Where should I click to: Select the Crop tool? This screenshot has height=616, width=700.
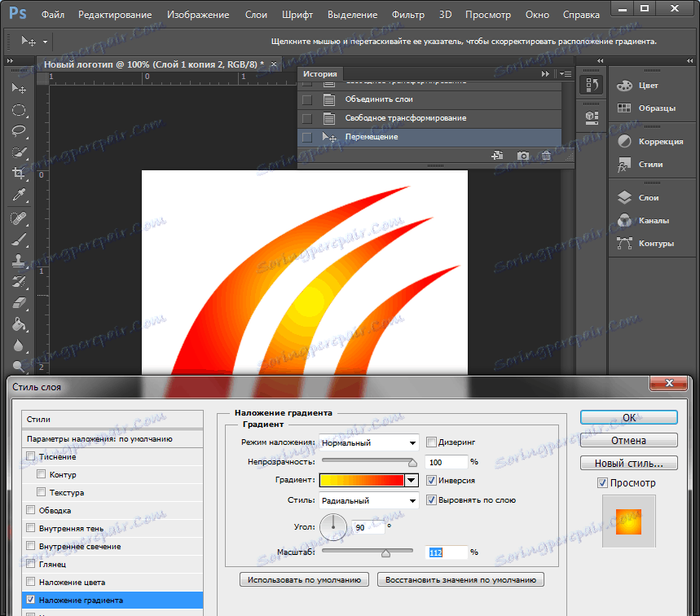[19, 174]
